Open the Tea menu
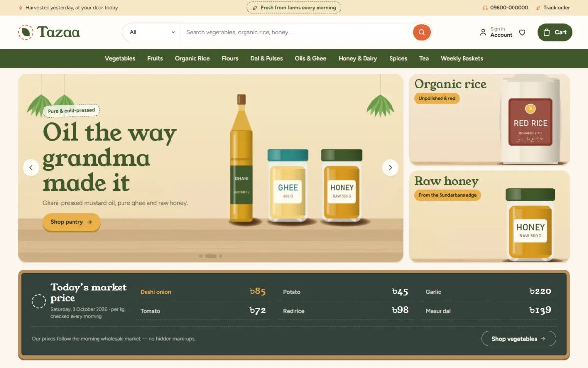Image resolution: width=588 pixels, height=368 pixels. click(x=424, y=58)
